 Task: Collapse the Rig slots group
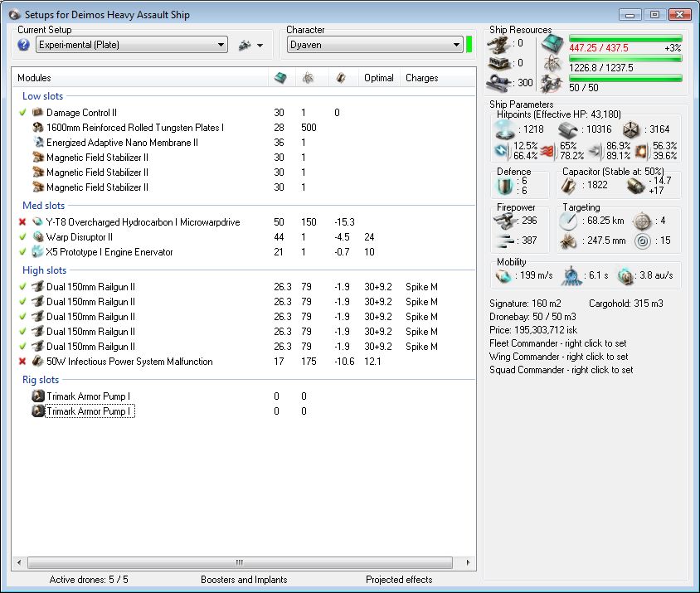[x=41, y=380]
